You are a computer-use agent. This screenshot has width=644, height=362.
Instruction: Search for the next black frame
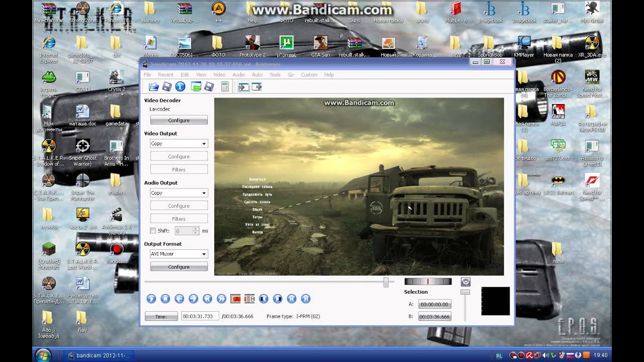tap(277, 299)
